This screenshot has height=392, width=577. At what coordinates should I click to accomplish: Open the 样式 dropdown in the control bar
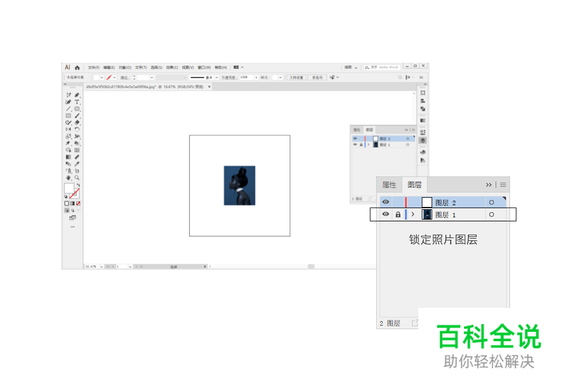281,77
